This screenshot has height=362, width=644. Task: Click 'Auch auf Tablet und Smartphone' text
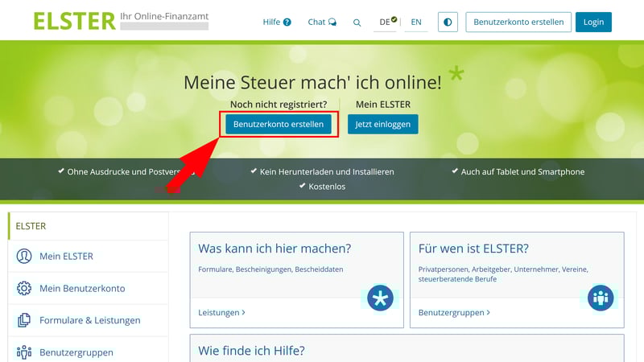(522, 172)
